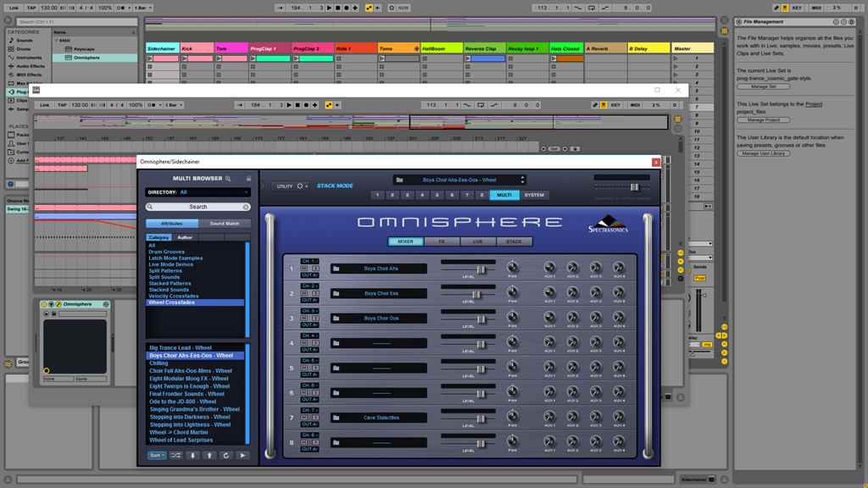Screen dimensions: 868x488
Task: Click the Attributes button in Multi Browser
Action: [x=171, y=224]
